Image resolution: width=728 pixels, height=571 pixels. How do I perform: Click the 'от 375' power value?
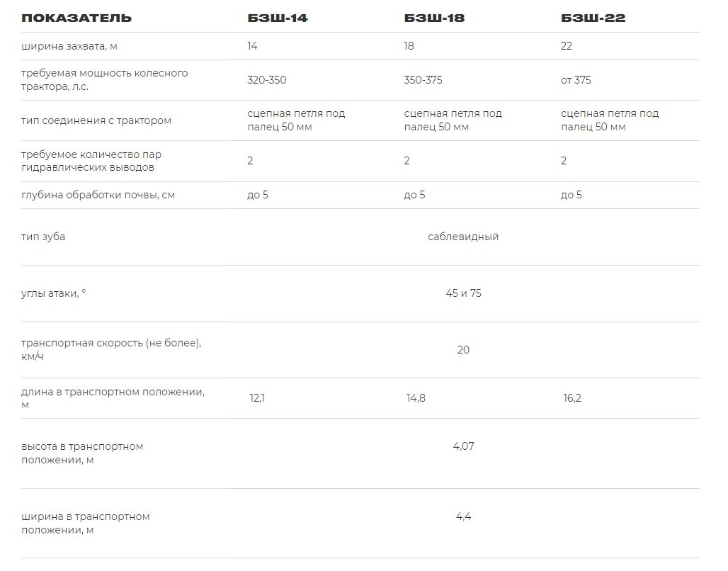coord(576,80)
